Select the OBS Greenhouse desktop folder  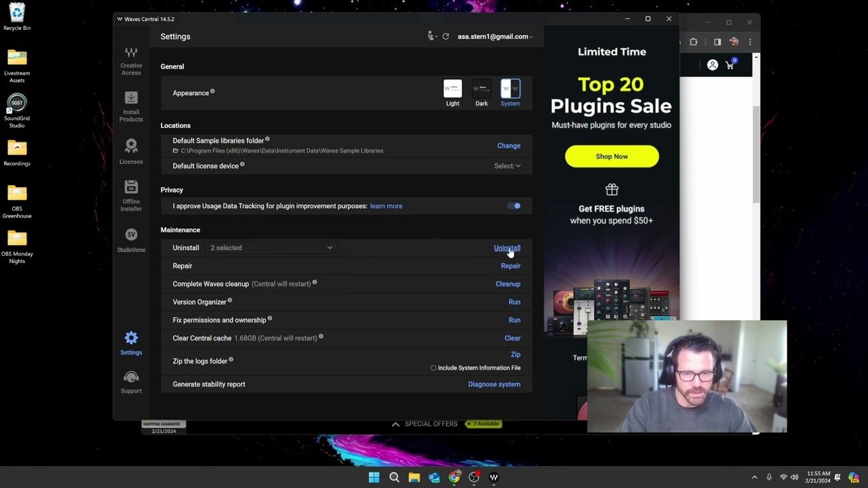[17, 202]
